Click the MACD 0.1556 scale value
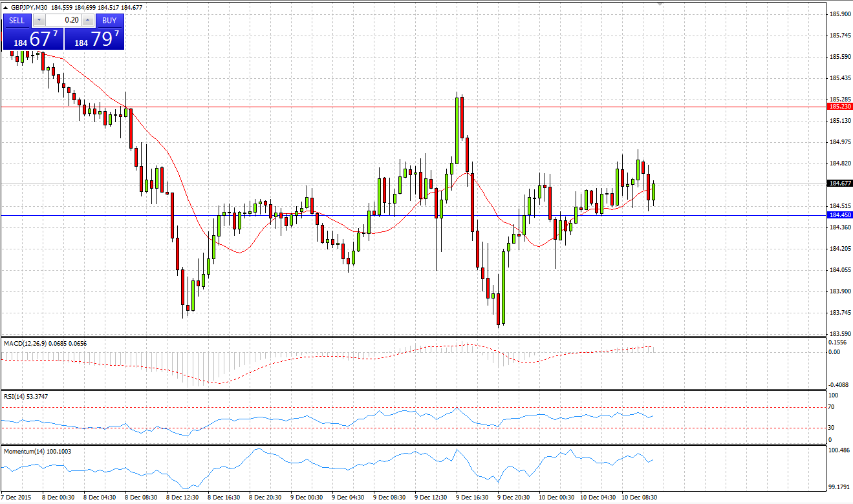853x504 pixels. click(838, 342)
